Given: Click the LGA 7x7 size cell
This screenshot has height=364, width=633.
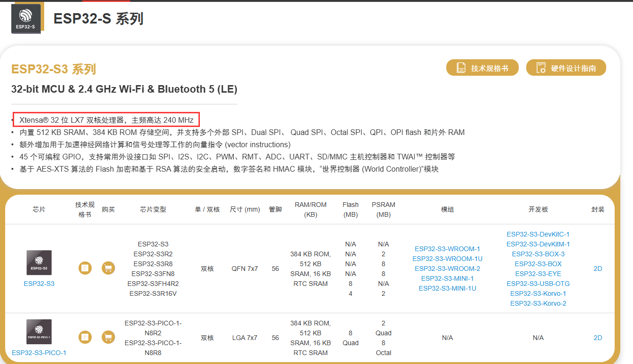Looking at the screenshot, I should [x=245, y=338].
